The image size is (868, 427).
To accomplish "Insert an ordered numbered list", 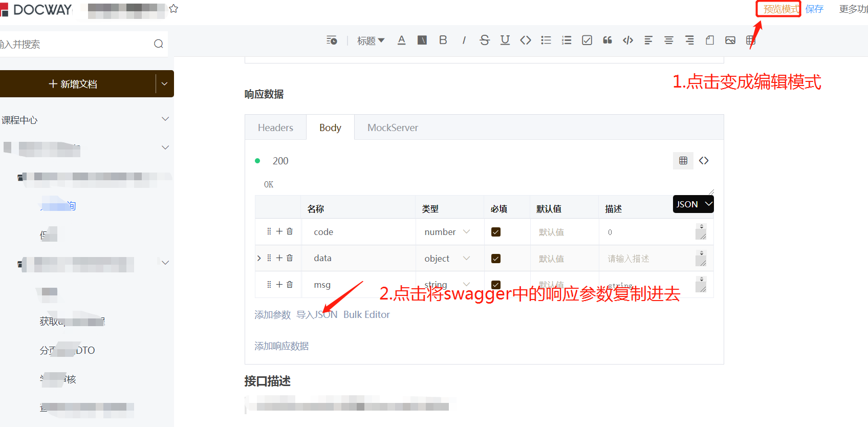I will (x=567, y=40).
